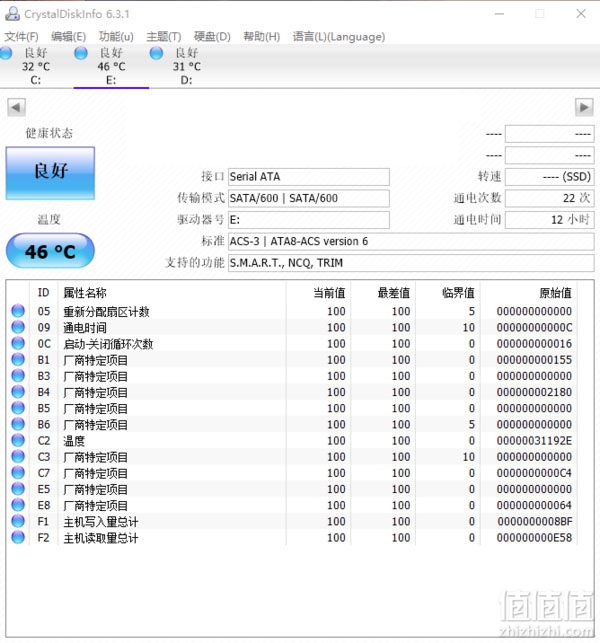Viewport: 600px width, 643px height.
Task: Switch to the D: drive tab at 31 °C
Action: pyautogui.click(x=187, y=66)
